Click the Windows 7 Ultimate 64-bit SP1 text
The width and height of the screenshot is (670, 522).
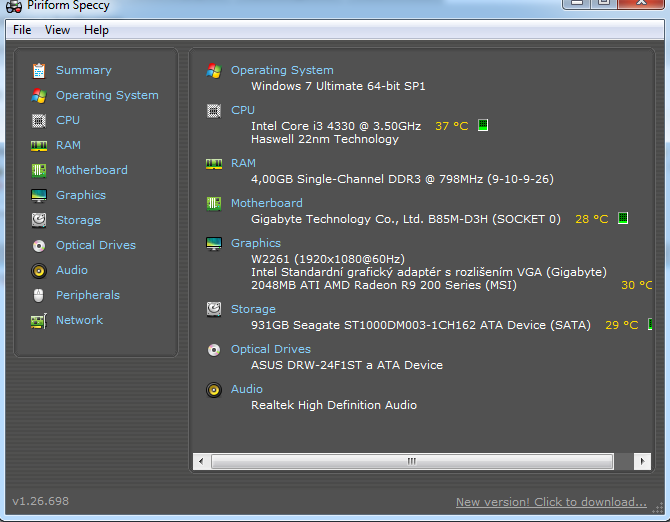point(338,86)
